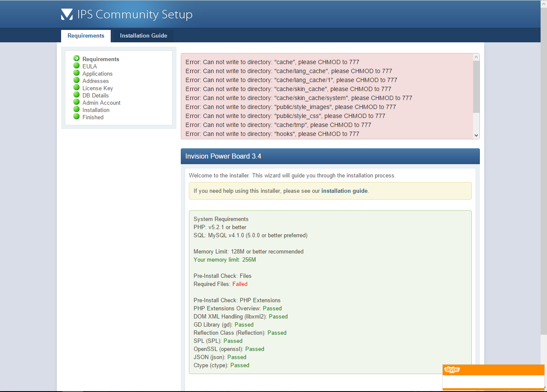547x392 pixels.
Task: Click the green bullet beside DB Details
Action: pyautogui.click(x=76, y=95)
